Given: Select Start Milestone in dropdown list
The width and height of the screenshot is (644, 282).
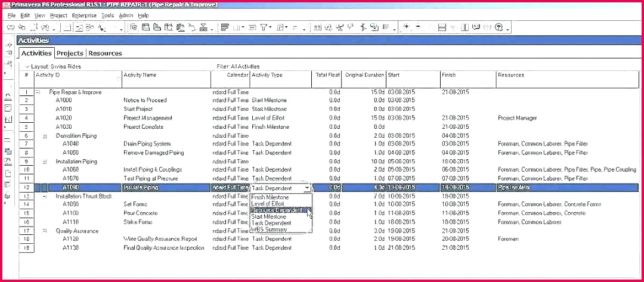Looking at the screenshot, I should click(281, 216).
